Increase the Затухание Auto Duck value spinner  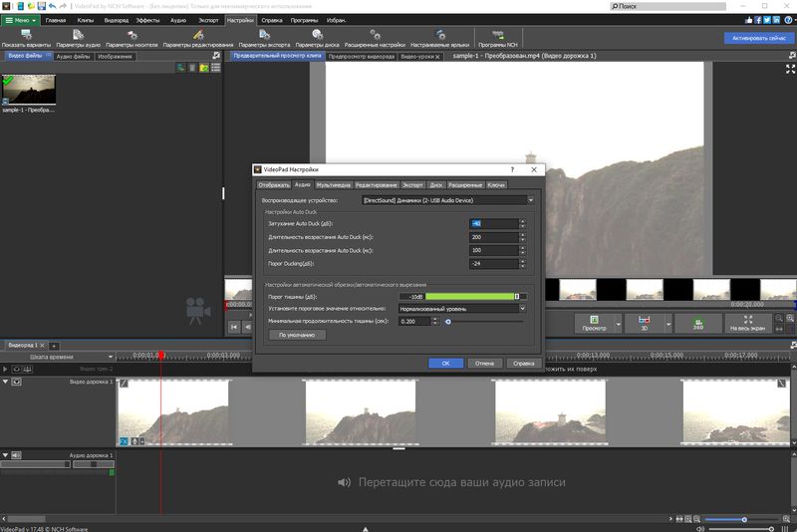[x=520, y=220]
